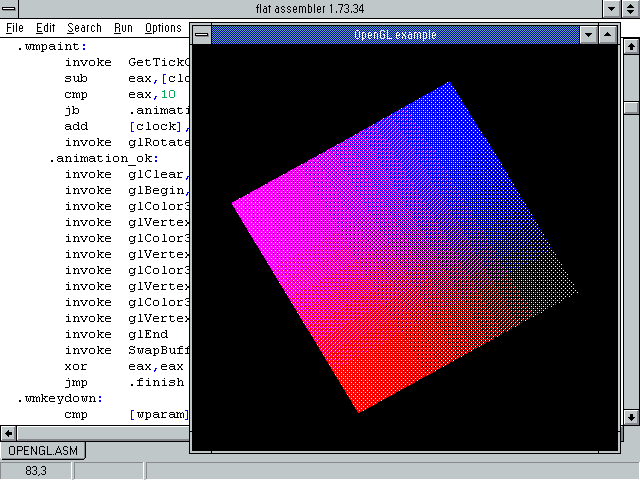The image size is (640, 480).
Task: Click the jb .animati line
Action: pos(127,110)
